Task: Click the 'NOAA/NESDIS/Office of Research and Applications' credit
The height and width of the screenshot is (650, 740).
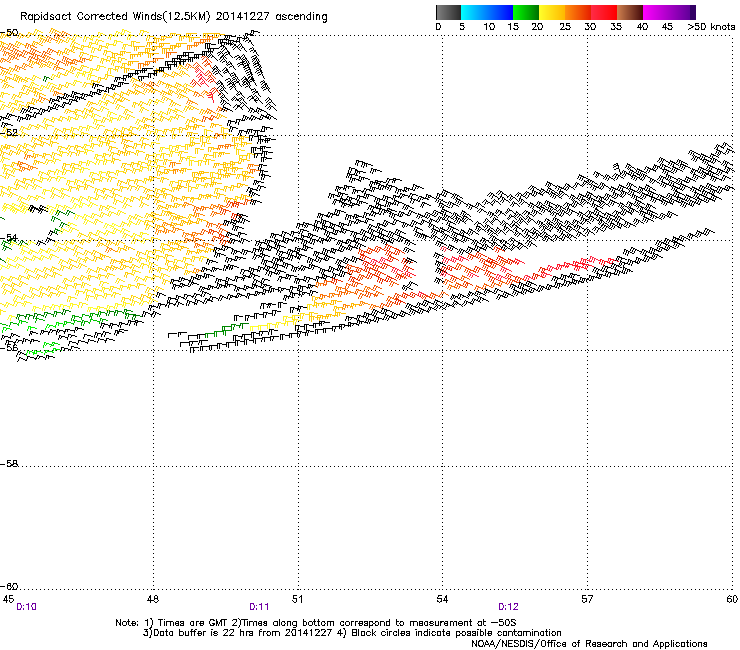Action: 589,644
